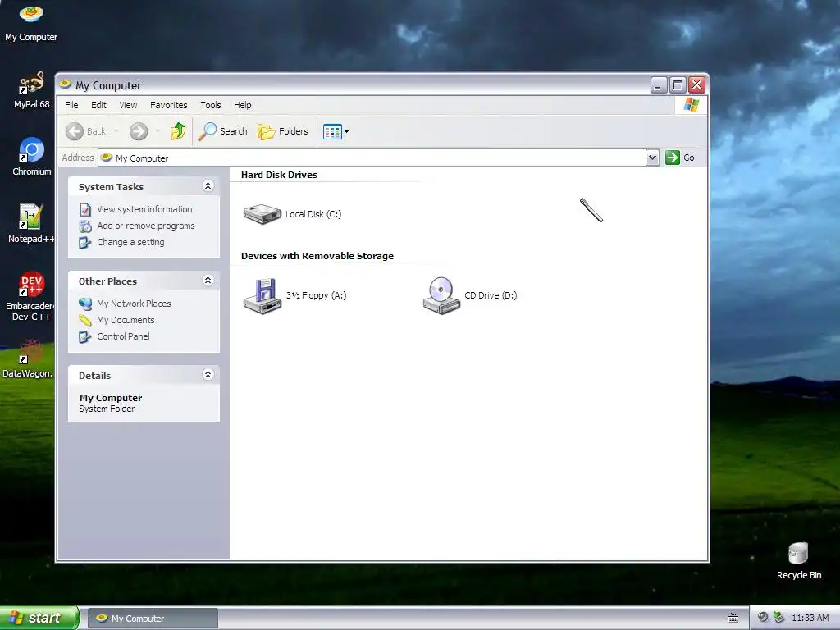Click the Change a setting icon
The image size is (840, 630).
click(x=85, y=243)
